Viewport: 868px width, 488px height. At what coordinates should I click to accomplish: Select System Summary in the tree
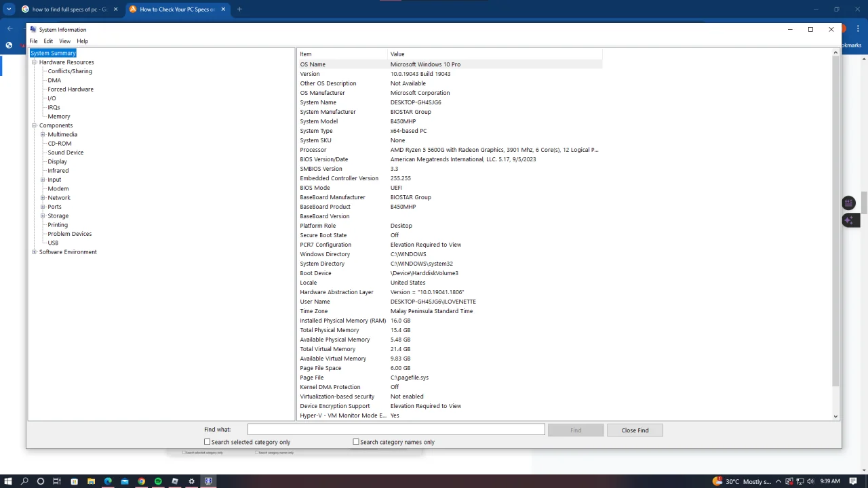(x=53, y=53)
